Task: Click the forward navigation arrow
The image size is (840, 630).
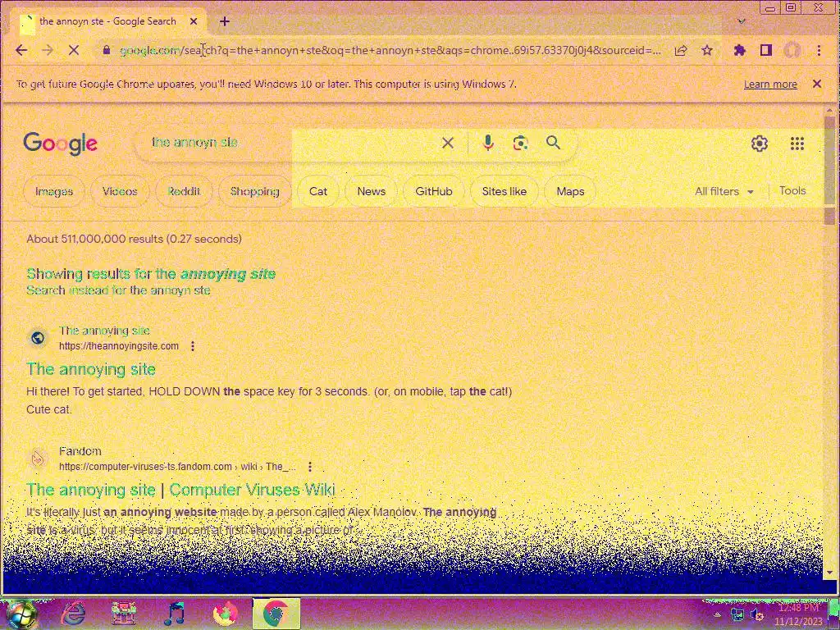Action: [48, 50]
